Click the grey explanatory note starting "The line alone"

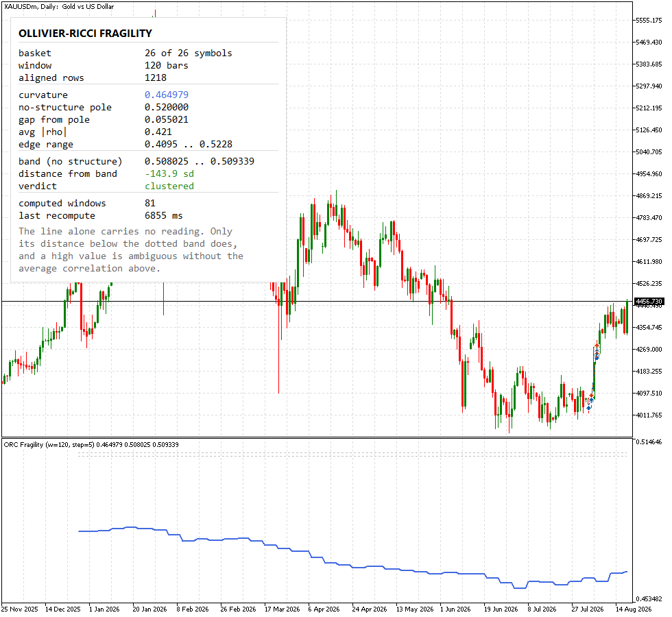tap(131, 250)
